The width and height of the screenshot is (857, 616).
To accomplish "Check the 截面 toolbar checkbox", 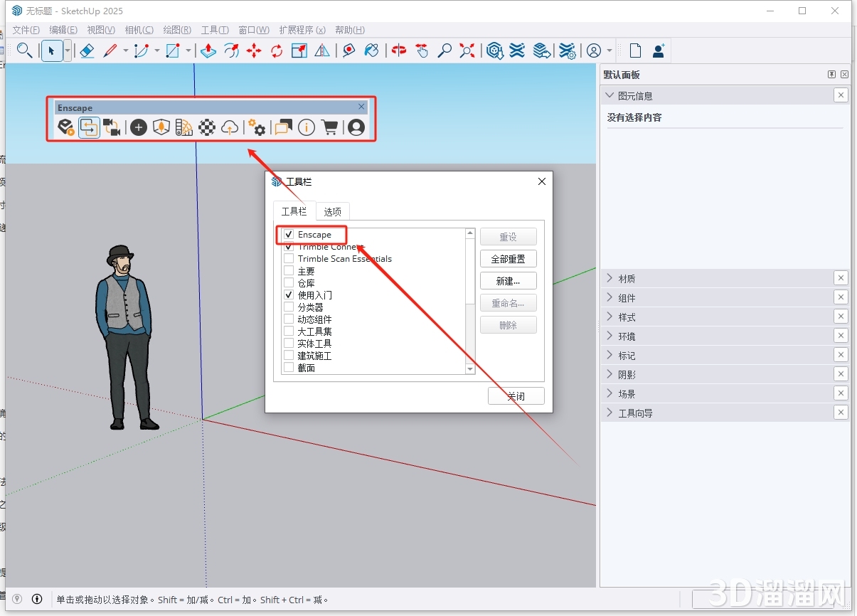I will coord(289,367).
